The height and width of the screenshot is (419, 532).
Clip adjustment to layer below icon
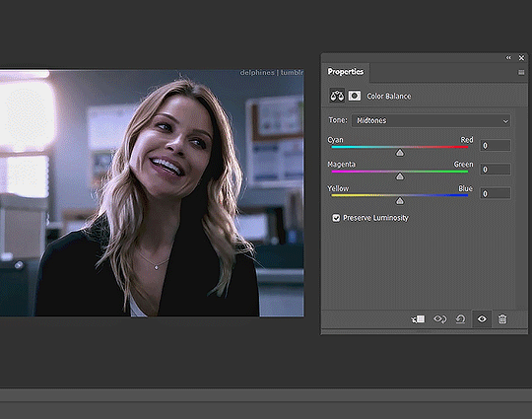(x=418, y=319)
